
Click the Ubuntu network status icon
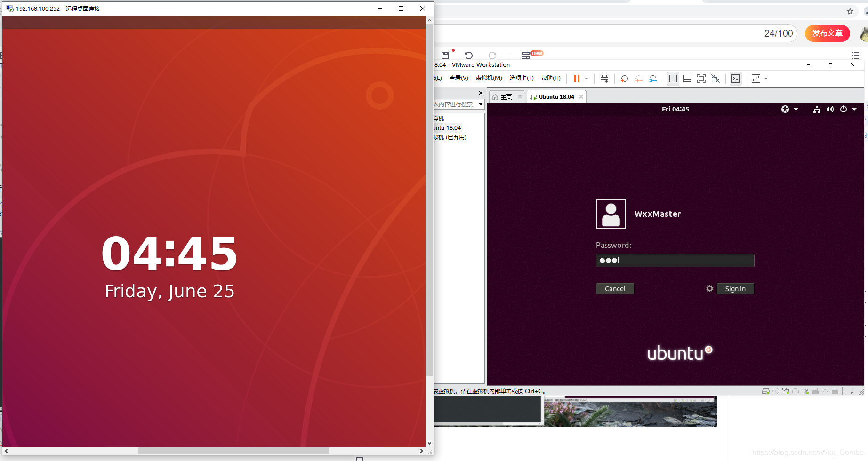(x=817, y=109)
